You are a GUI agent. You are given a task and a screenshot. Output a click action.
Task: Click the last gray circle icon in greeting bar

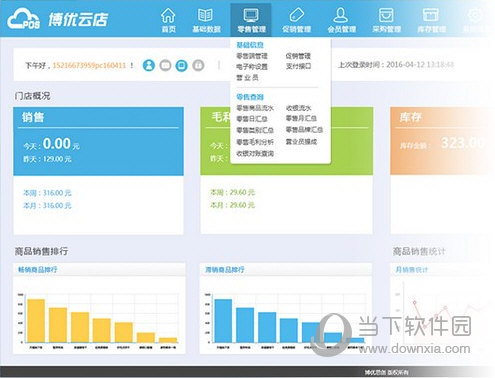(x=198, y=65)
